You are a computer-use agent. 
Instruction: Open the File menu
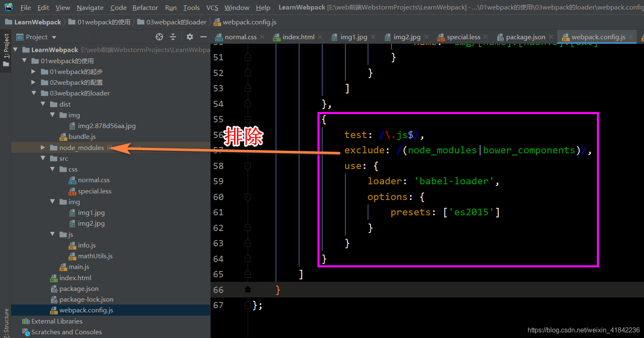[26, 7]
